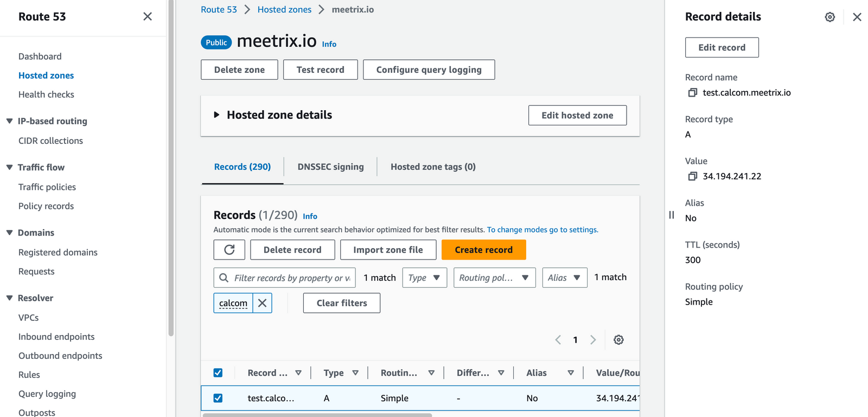Sort by Record name column
The height and width of the screenshot is (417, 868).
pyautogui.click(x=298, y=373)
